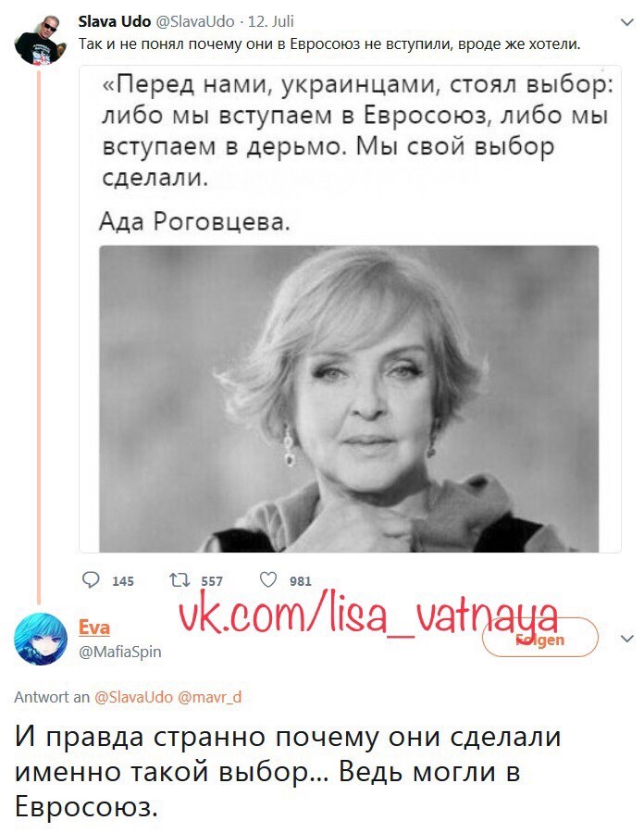
Task: Click the 981 likes count
Action: 301,581
